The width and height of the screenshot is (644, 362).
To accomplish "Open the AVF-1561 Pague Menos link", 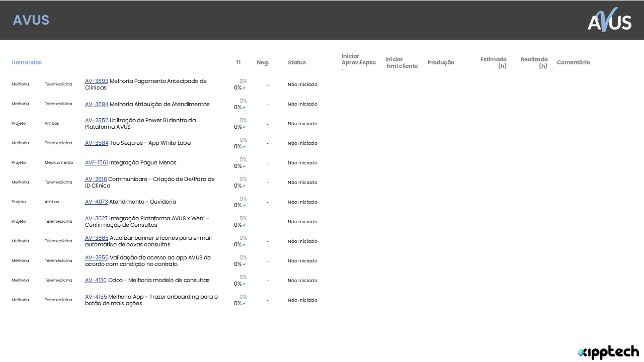I will click(97, 162).
